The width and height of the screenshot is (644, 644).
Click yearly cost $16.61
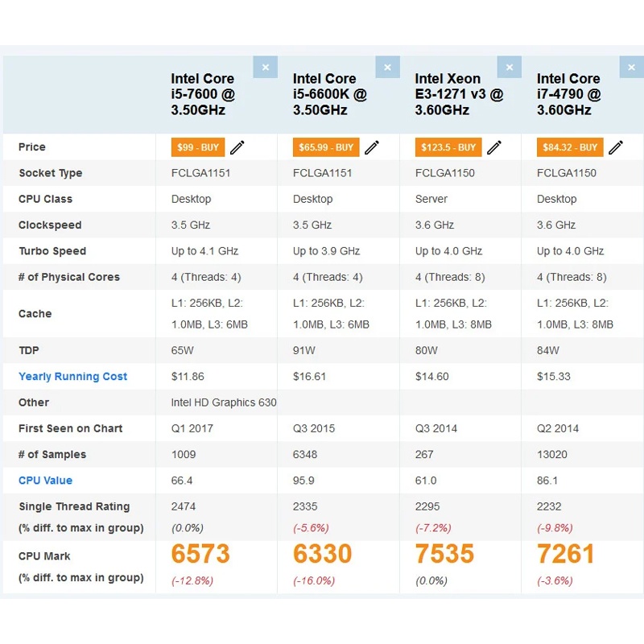309,377
